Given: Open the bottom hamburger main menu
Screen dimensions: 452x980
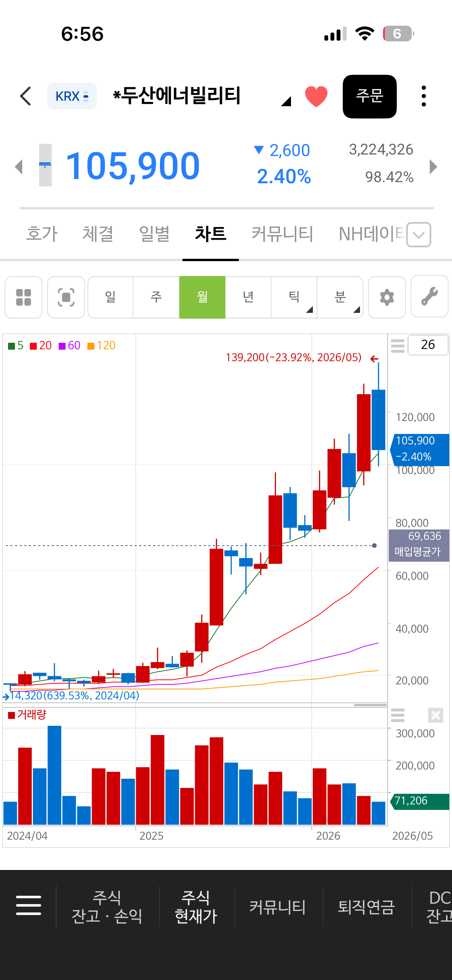Looking at the screenshot, I should point(28,906).
